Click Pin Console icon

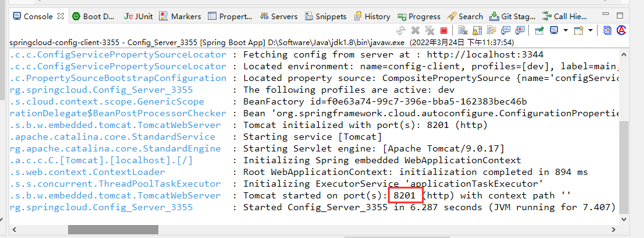539,30
